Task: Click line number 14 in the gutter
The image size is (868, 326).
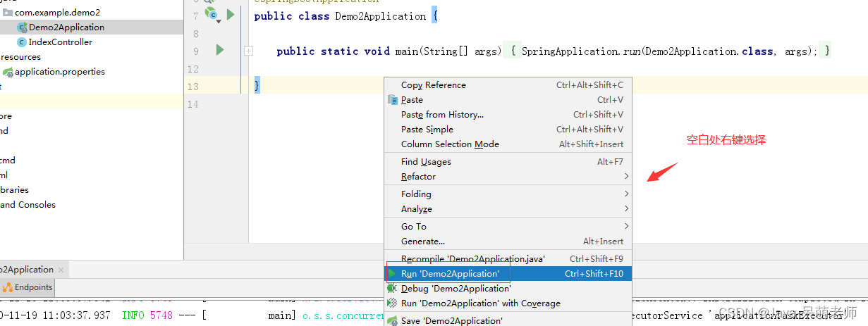Action: click(x=193, y=104)
